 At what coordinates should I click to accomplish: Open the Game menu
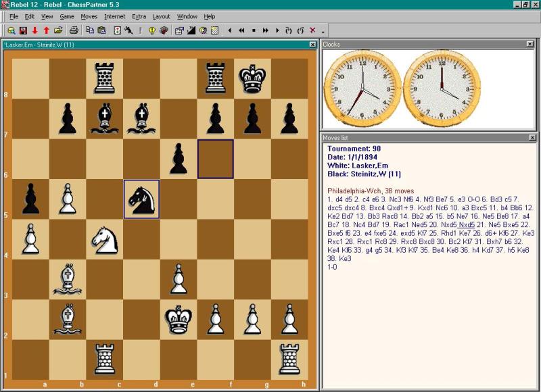tap(67, 16)
